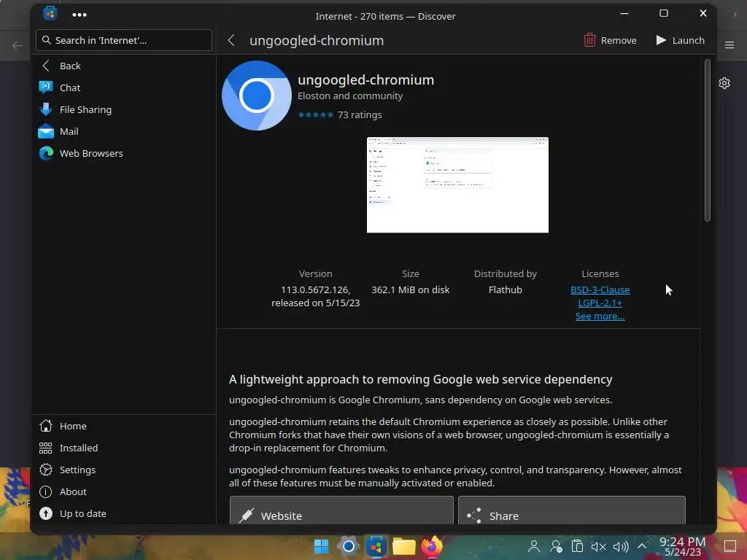Click the gear icon in background window
The width and height of the screenshot is (747, 560).
pos(724,83)
